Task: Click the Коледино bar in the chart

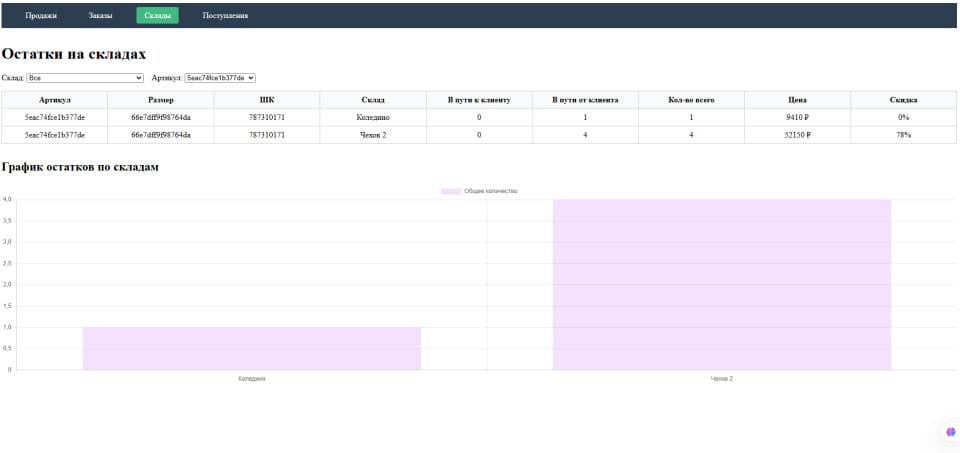Action: coord(252,348)
